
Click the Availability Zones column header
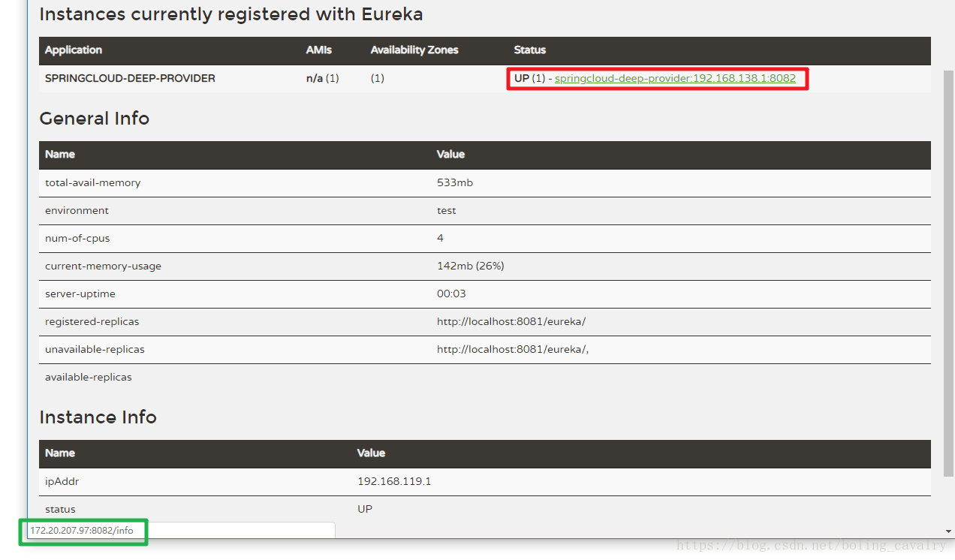coord(414,50)
